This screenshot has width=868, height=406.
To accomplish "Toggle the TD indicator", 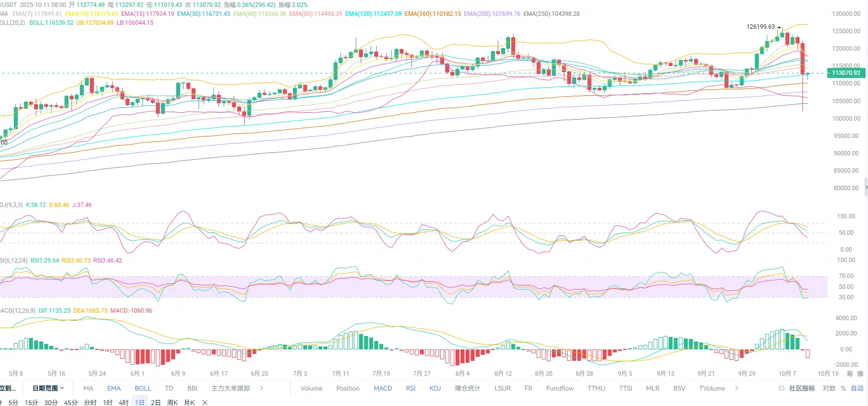I will (169, 388).
